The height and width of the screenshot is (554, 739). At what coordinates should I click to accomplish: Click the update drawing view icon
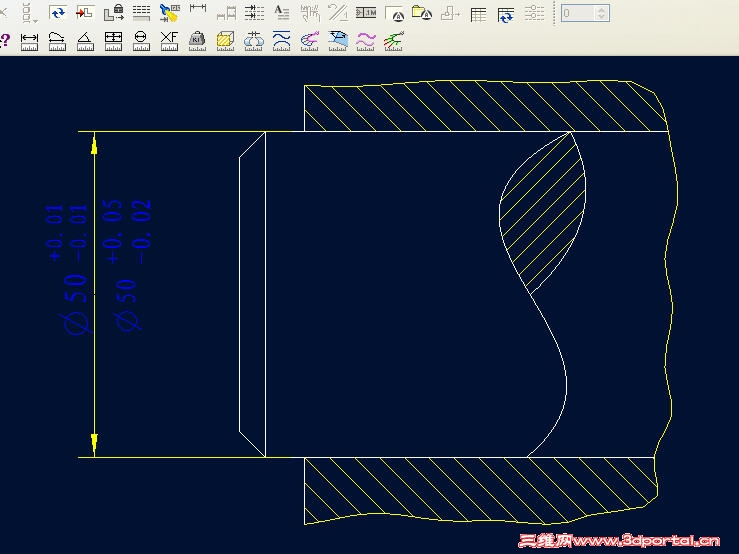(57, 13)
